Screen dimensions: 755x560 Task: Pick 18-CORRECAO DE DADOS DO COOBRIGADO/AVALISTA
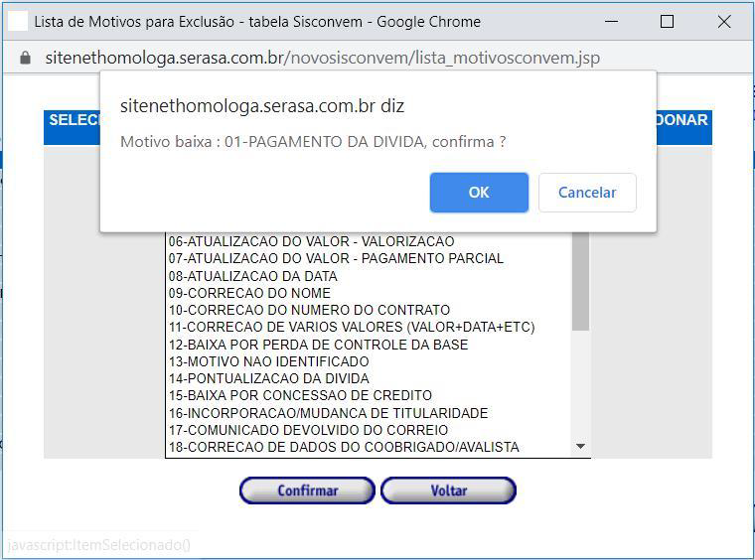click(344, 447)
